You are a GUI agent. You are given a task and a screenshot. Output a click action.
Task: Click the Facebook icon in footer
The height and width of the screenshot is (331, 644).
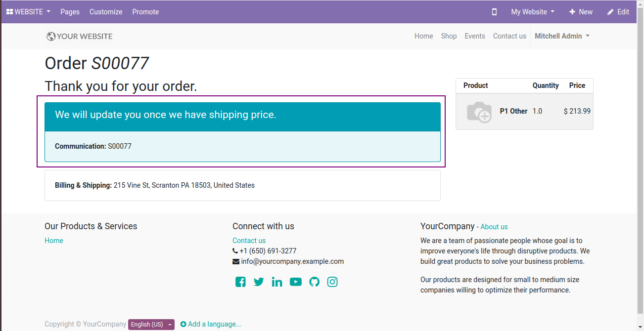point(240,282)
